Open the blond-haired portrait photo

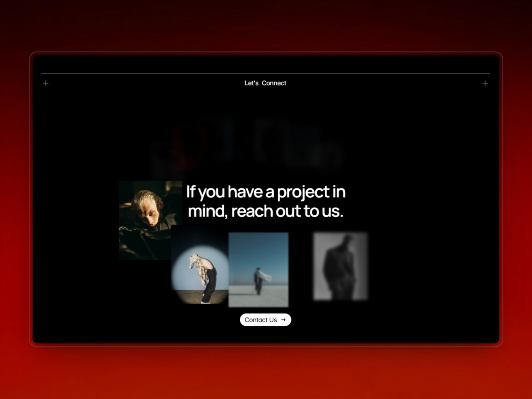point(150,220)
